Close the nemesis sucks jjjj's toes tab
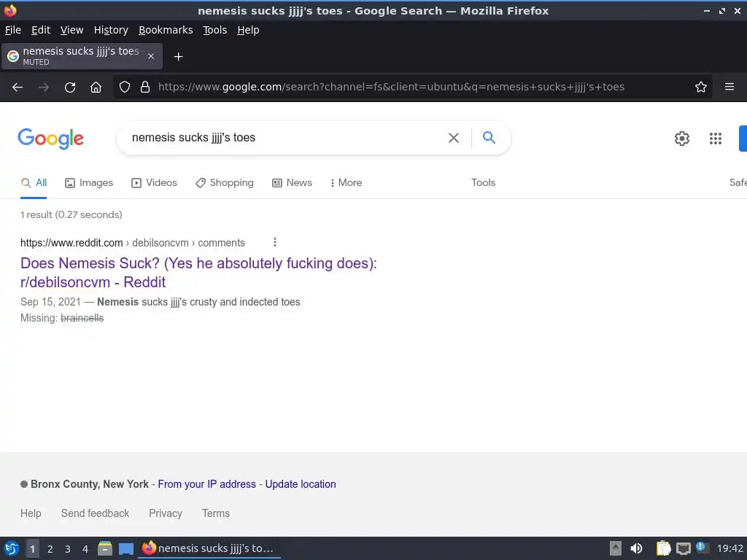Image resolution: width=747 pixels, height=560 pixels. point(151,56)
